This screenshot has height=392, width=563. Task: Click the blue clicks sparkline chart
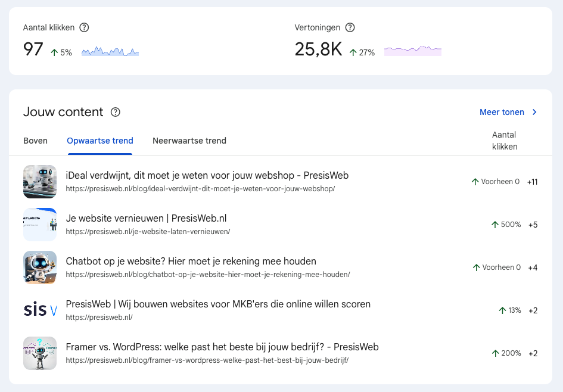110,52
